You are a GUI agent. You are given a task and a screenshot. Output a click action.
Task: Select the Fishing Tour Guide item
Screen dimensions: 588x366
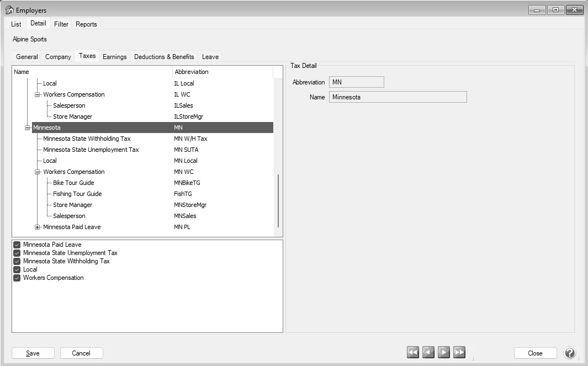pos(77,194)
